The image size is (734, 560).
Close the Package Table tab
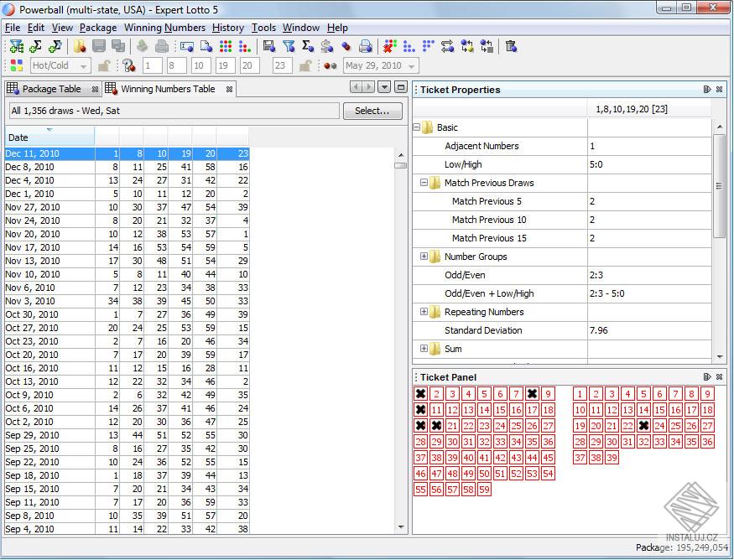click(x=95, y=89)
